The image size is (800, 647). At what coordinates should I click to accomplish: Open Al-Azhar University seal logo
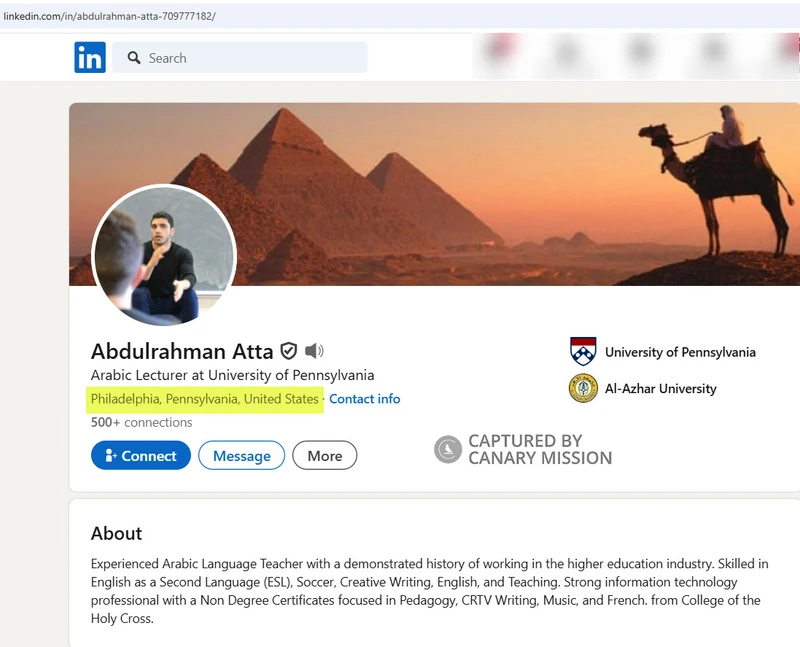pyautogui.click(x=583, y=388)
